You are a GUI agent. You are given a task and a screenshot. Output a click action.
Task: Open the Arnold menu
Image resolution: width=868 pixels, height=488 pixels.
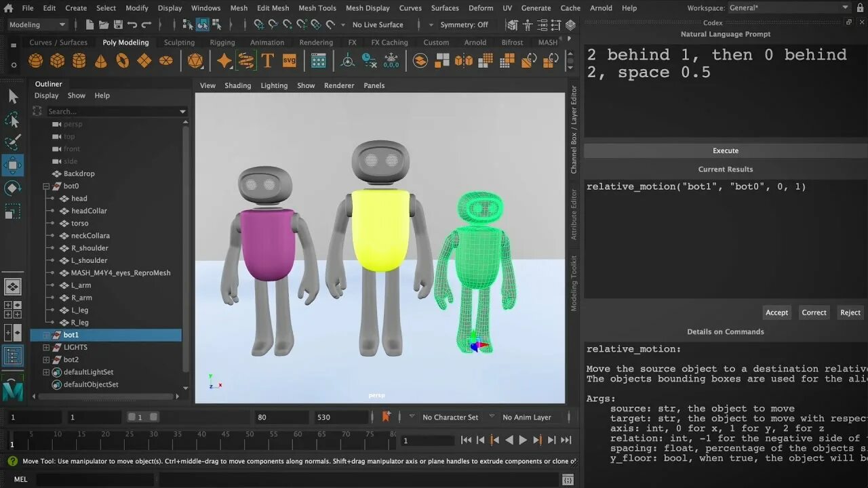[x=601, y=7]
